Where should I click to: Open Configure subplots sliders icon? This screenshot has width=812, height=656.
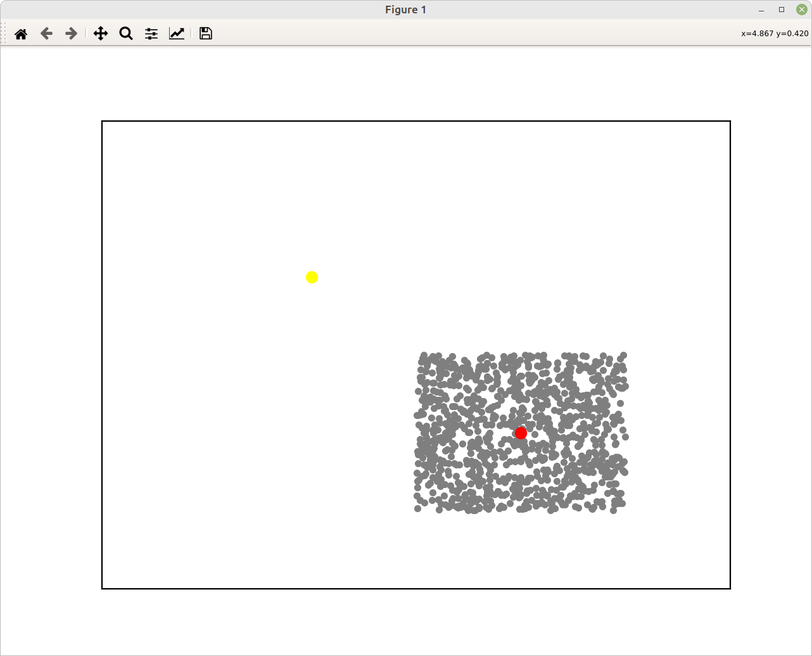pos(151,34)
